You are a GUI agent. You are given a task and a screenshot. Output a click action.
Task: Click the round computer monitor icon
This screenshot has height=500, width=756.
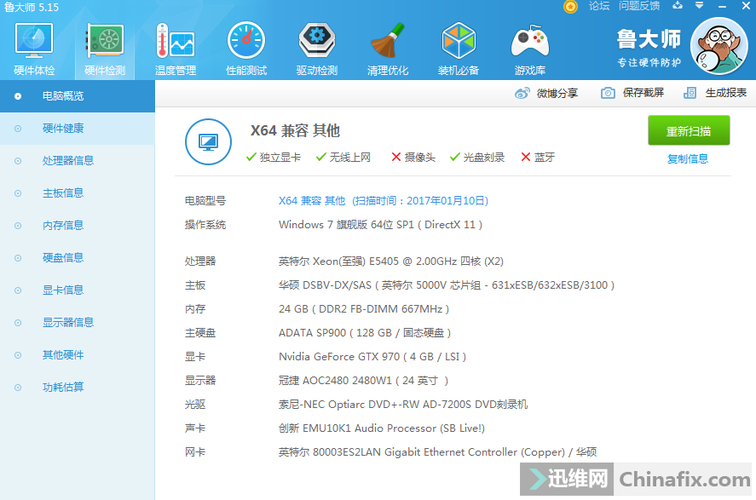coord(208,142)
